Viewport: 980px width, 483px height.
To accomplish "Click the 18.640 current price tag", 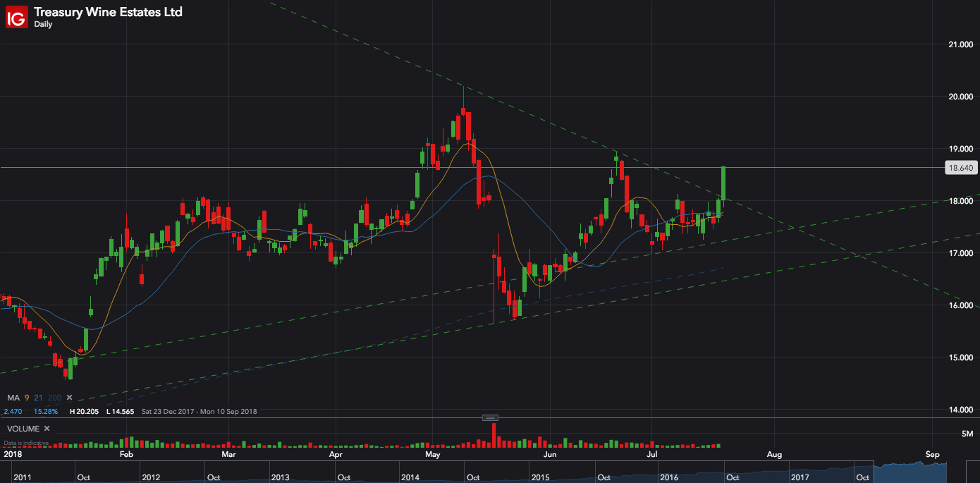I will point(960,168).
